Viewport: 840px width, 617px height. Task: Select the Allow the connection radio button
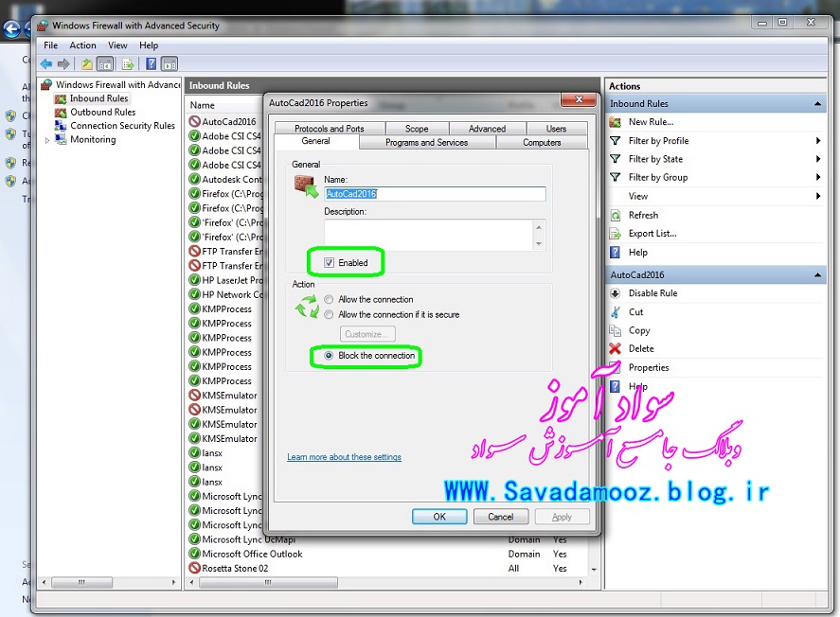[329, 300]
